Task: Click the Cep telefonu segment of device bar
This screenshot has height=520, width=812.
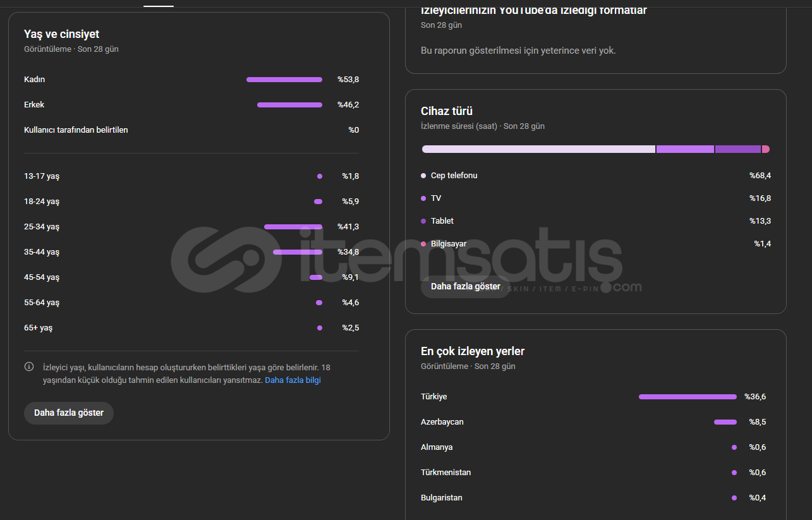Action: [x=538, y=149]
